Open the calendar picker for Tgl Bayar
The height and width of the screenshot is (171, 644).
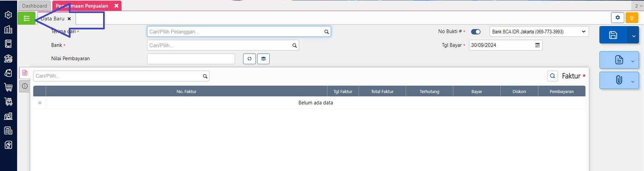537,45
